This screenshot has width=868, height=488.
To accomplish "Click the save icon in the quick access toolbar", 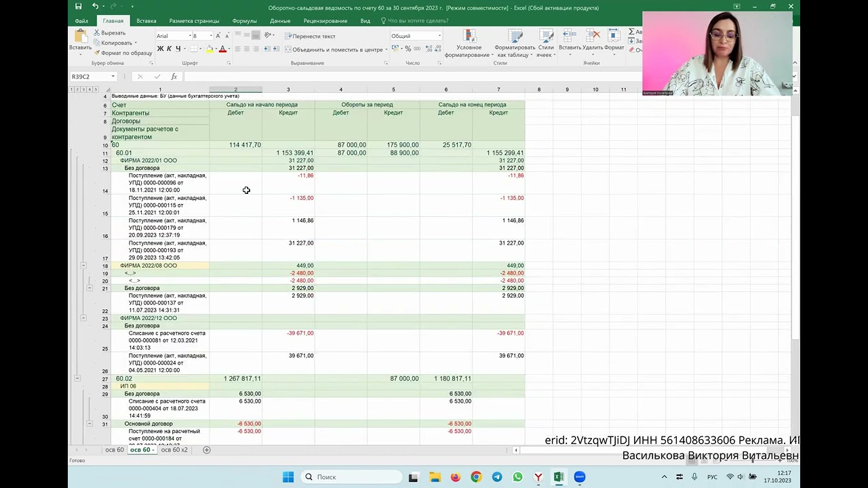I will [x=79, y=7].
